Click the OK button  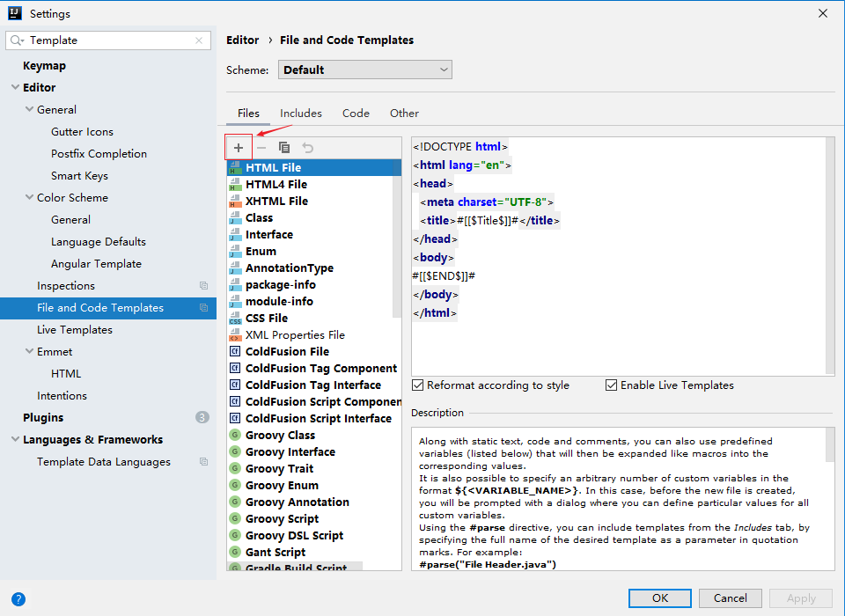click(x=659, y=598)
